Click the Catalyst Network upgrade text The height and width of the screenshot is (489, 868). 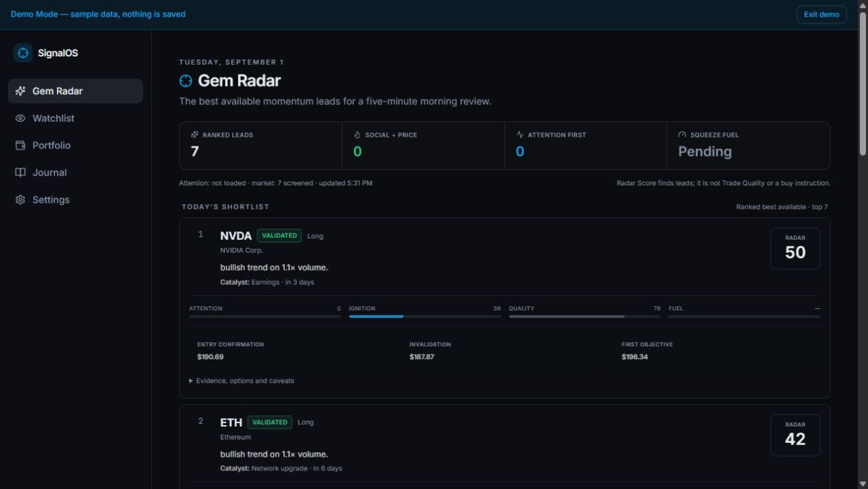coord(281,468)
